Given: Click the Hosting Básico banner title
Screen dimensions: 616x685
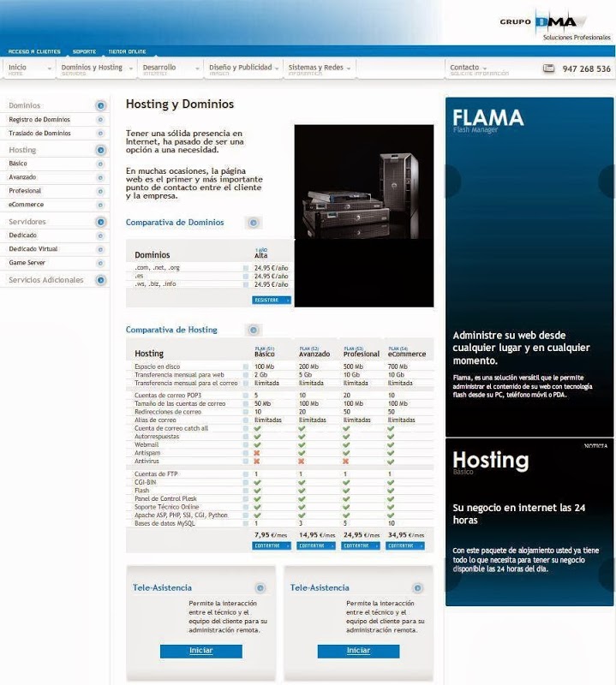Looking at the screenshot, I should tap(491, 462).
